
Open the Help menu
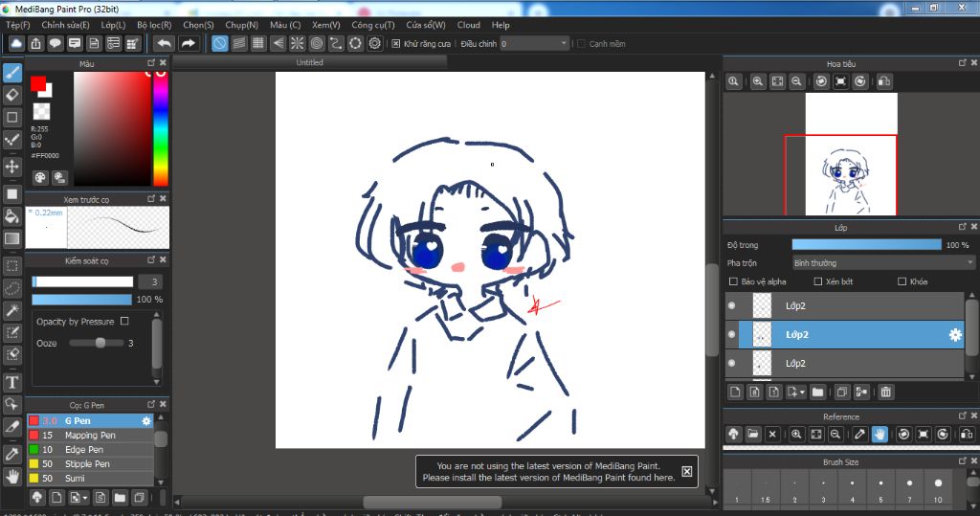click(501, 25)
